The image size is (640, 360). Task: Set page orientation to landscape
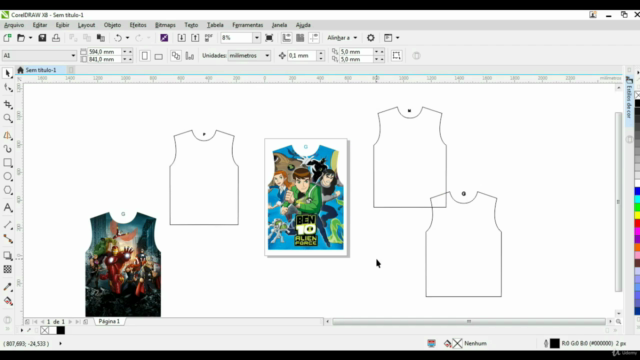click(x=159, y=56)
